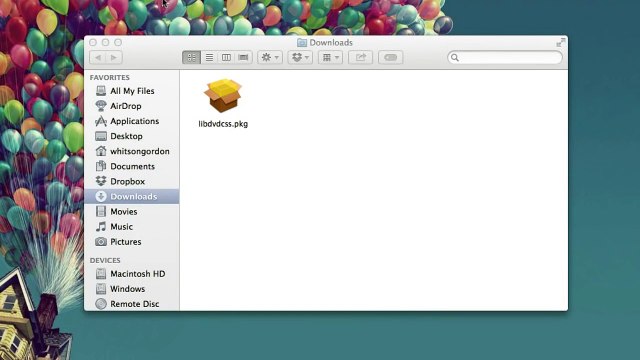Viewport: 640px width, 360px height.
Task: Open AirDrop from the sidebar
Action: (131, 106)
